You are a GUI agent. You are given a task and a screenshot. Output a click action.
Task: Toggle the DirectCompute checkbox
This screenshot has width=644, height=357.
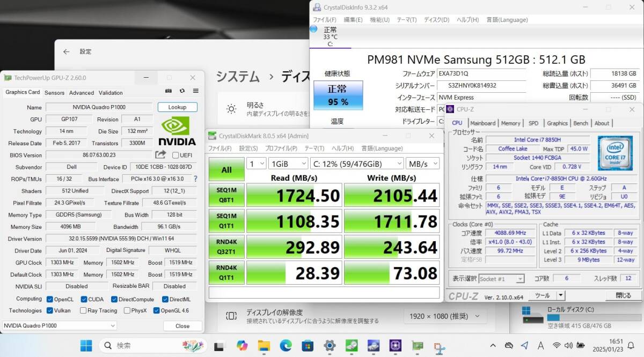tap(114, 299)
